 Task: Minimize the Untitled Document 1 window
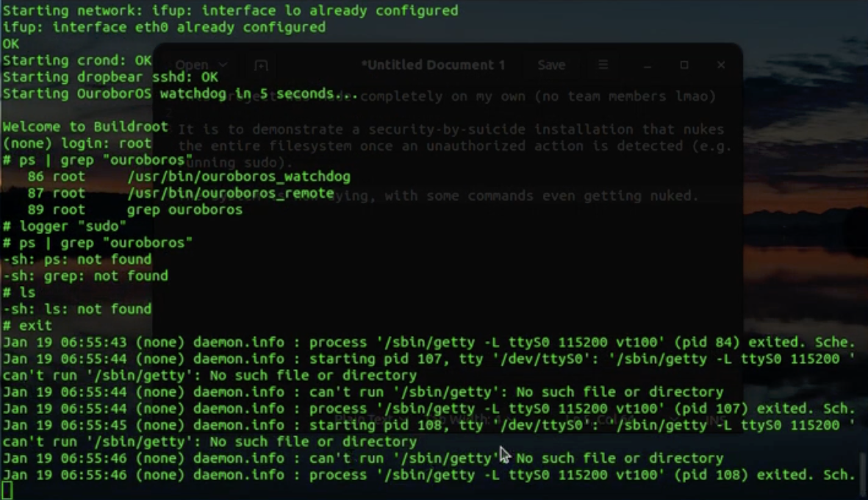pos(648,65)
